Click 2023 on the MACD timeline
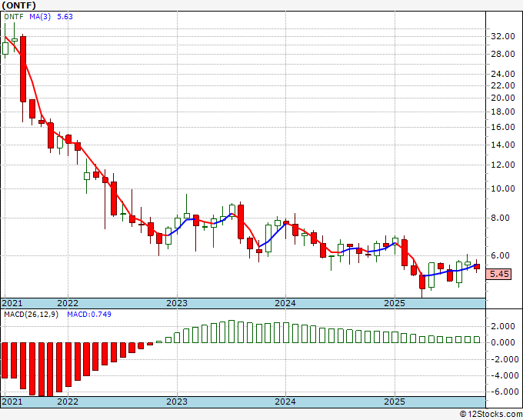Viewport: 523px width, 420px height. coord(177,402)
